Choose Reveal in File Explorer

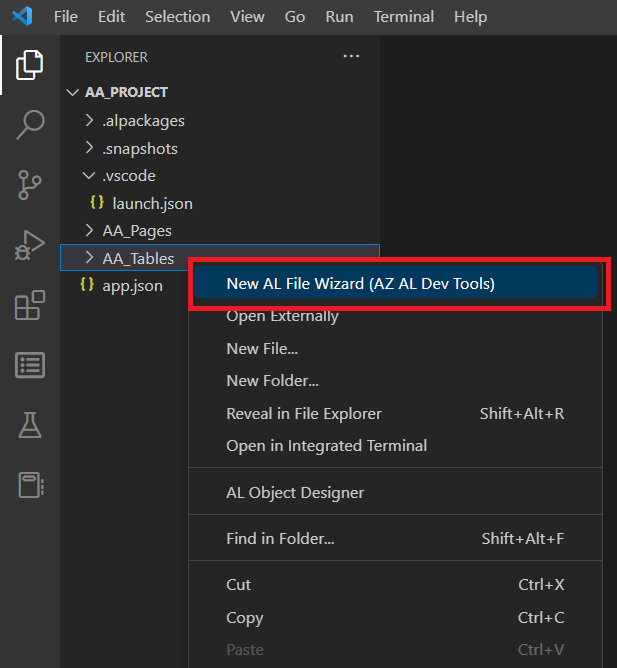[395, 413]
